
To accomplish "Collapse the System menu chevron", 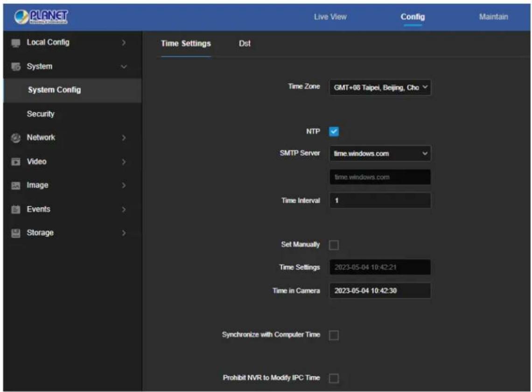I will tap(124, 67).
